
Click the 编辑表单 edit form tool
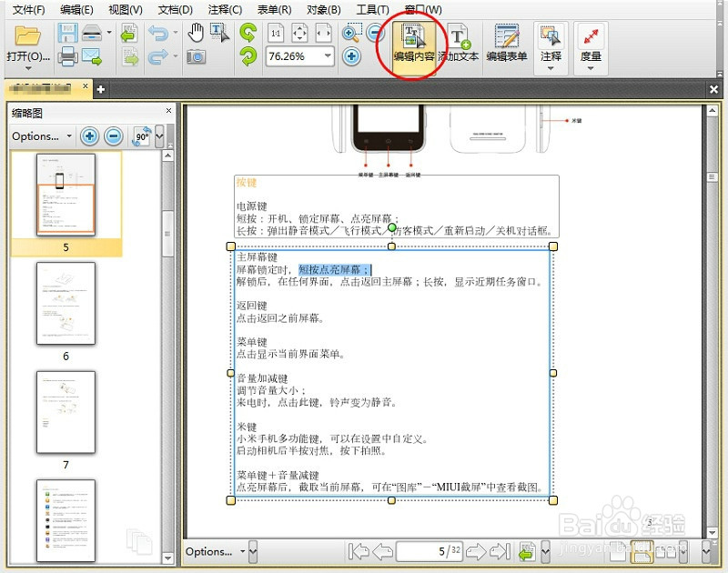pyautogui.click(x=506, y=44)
